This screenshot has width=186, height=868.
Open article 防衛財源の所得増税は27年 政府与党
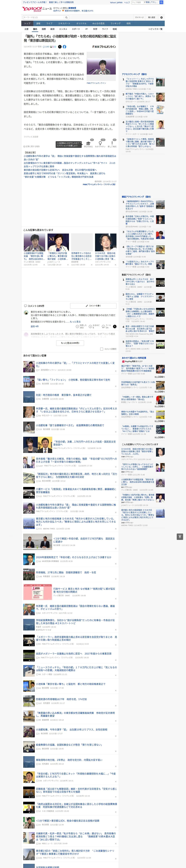[61, 699]
